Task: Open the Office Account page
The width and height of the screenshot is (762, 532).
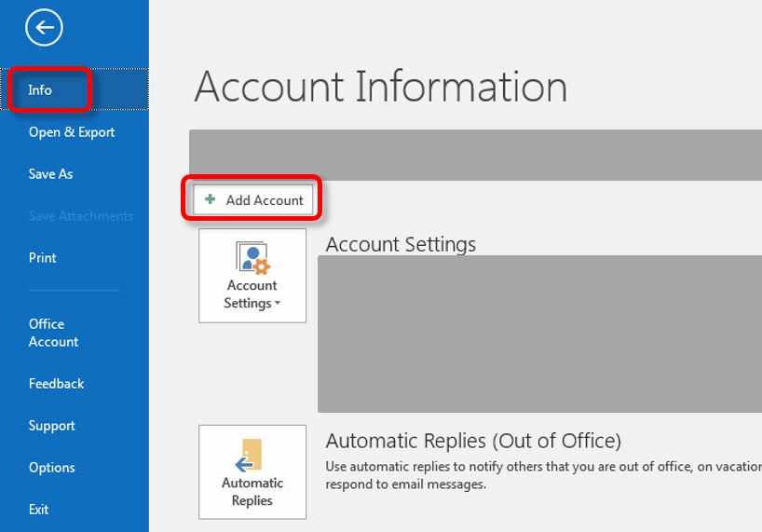Action: tap(53, 333)
